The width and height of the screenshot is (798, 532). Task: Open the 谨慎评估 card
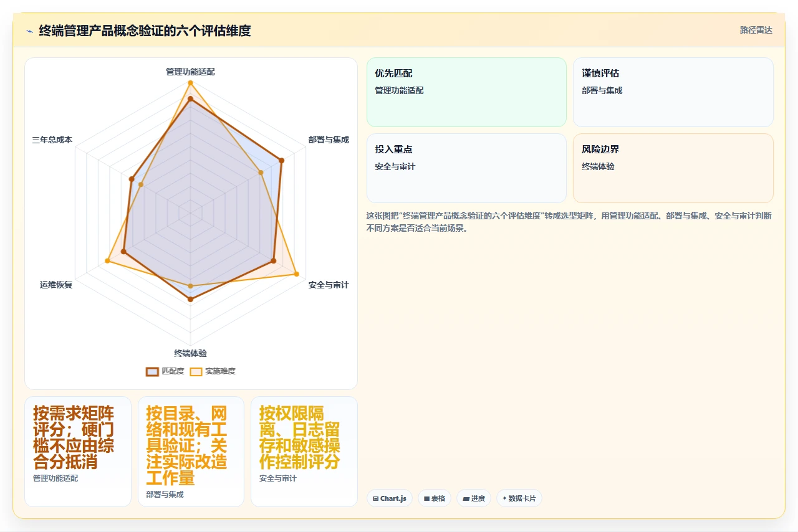pos(673,92)
